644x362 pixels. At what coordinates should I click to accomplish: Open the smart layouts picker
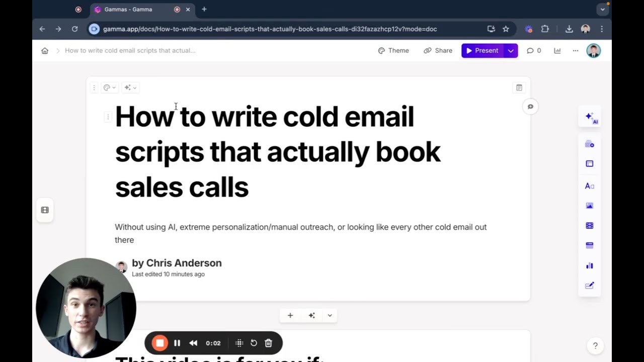point(589,163)
